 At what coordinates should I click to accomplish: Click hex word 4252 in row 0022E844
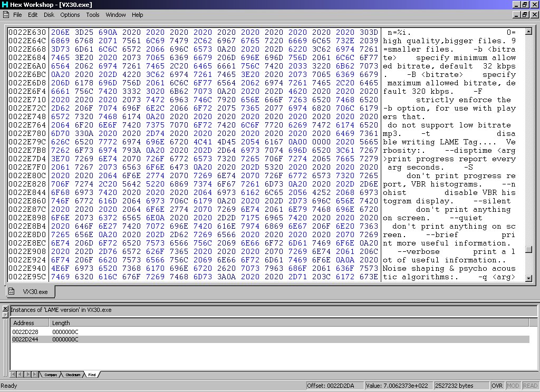[321, 192]
